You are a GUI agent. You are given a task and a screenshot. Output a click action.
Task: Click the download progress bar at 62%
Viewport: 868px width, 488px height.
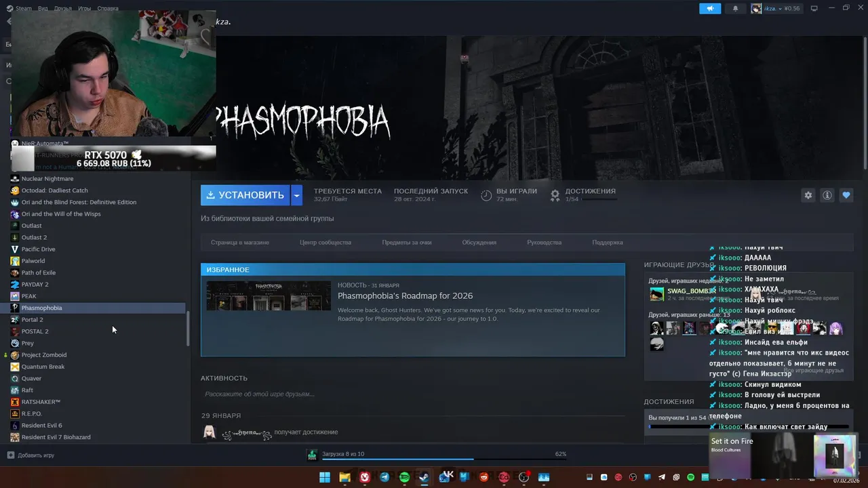coord(444,460)
